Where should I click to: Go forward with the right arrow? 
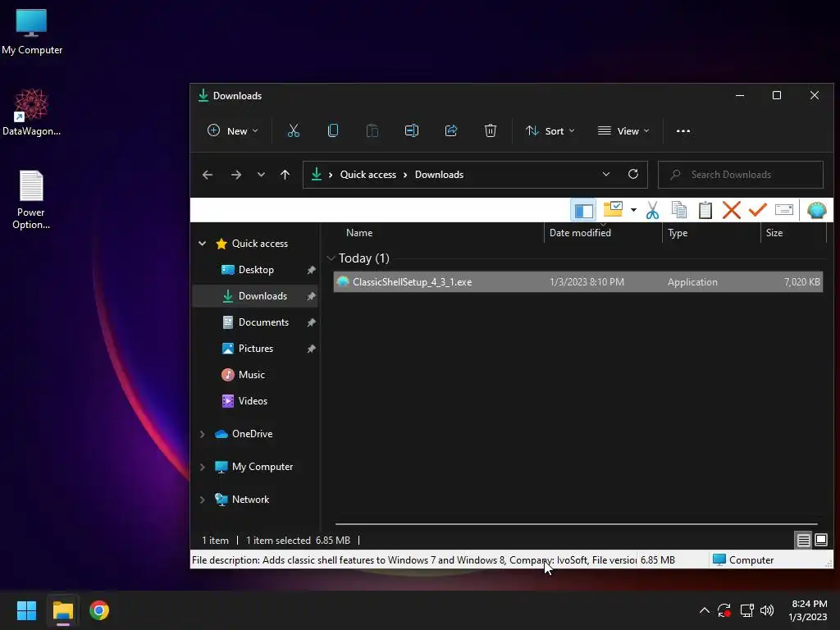coord(235,175)
